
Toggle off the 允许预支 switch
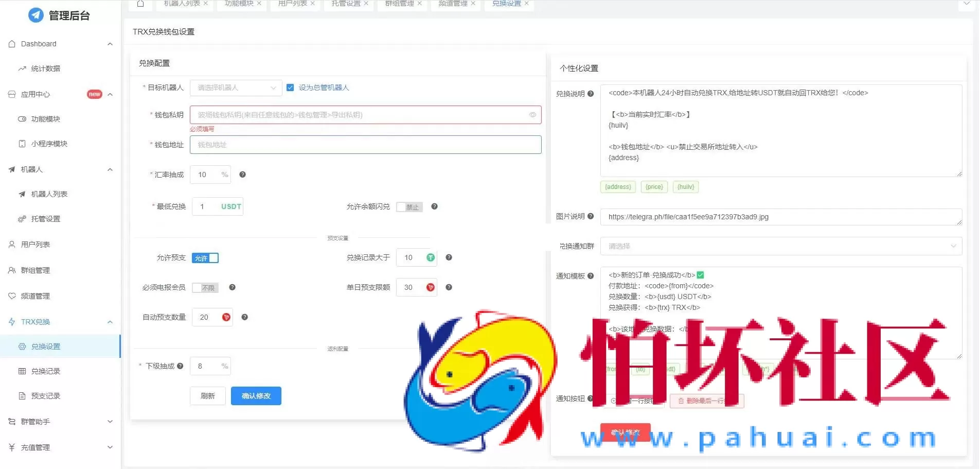click(x=205, y=258)
